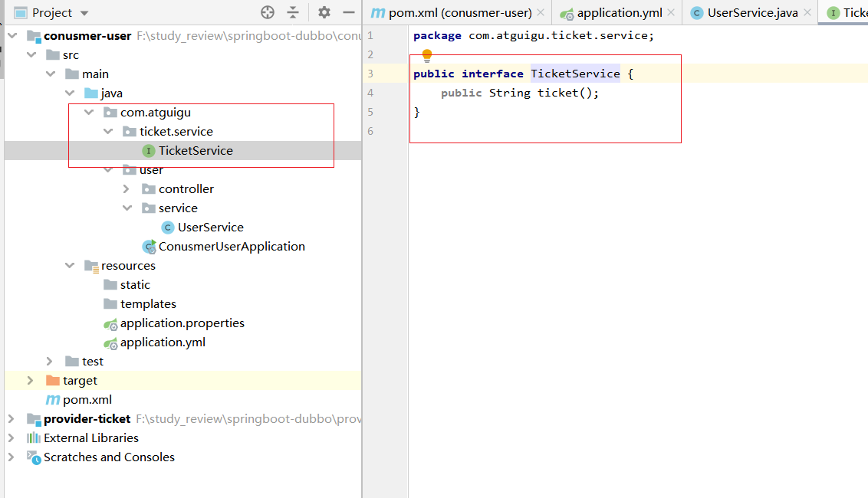Viewport: 868px width, 498px height.
Task: Click the provider-ticket module icon
Action: [x=34, y=419]
